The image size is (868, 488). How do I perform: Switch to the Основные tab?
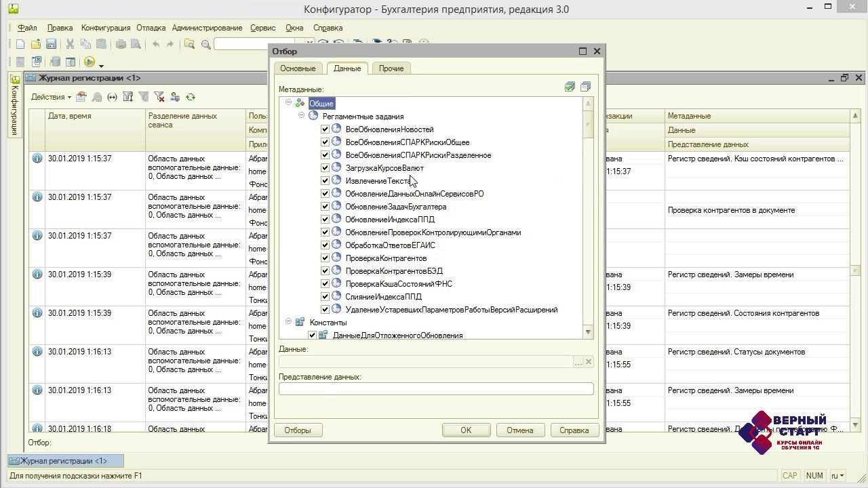pos(298,68)
